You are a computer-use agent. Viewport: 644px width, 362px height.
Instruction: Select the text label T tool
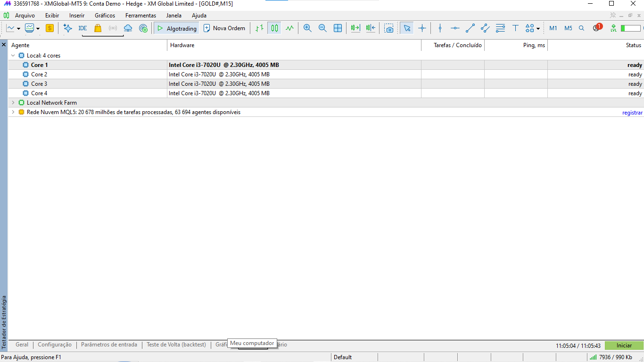[x=515, y=28]
